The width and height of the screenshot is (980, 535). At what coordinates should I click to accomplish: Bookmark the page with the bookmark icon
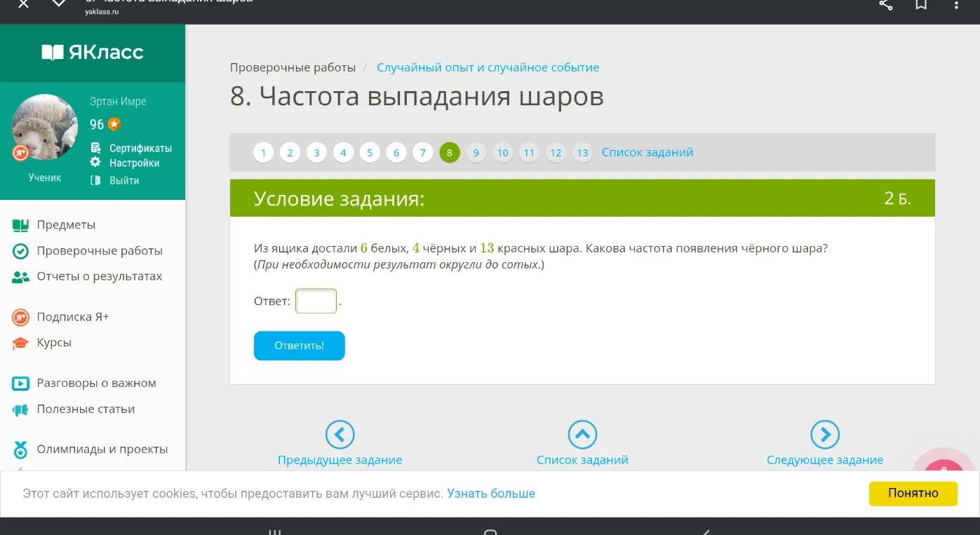[921, 4]
